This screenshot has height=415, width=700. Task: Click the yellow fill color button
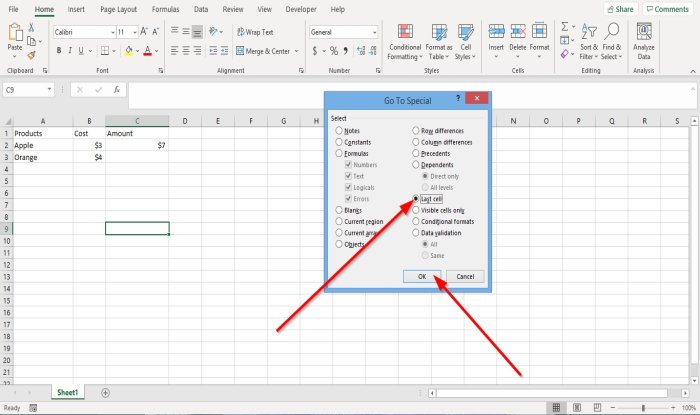[x=129, y=51]
